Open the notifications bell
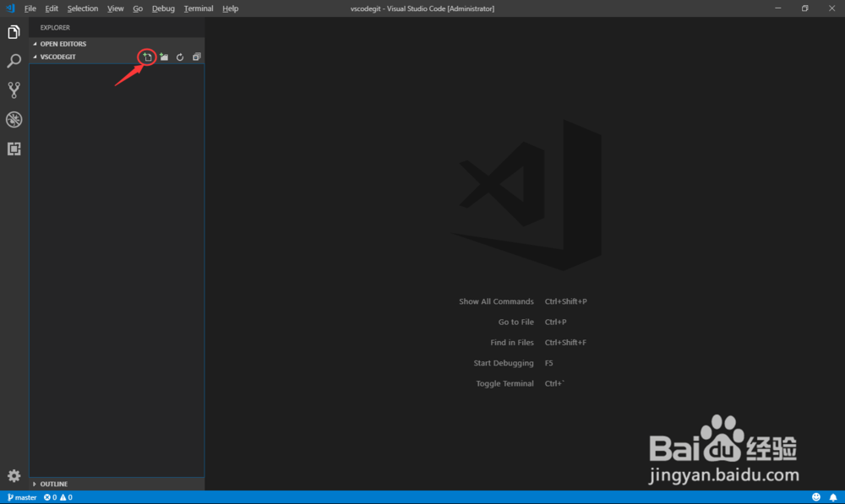 click(833, 497)
